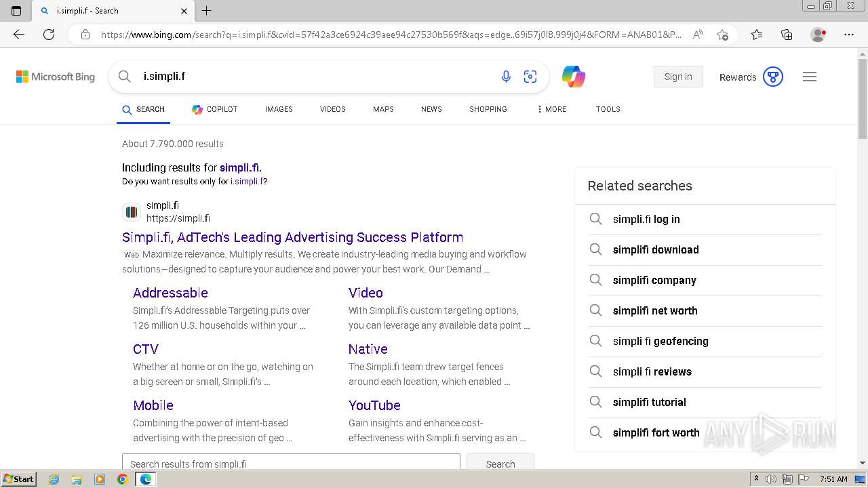868x488 pixels.
Task: Click into the Bing search text box
Action: point(315,77)
